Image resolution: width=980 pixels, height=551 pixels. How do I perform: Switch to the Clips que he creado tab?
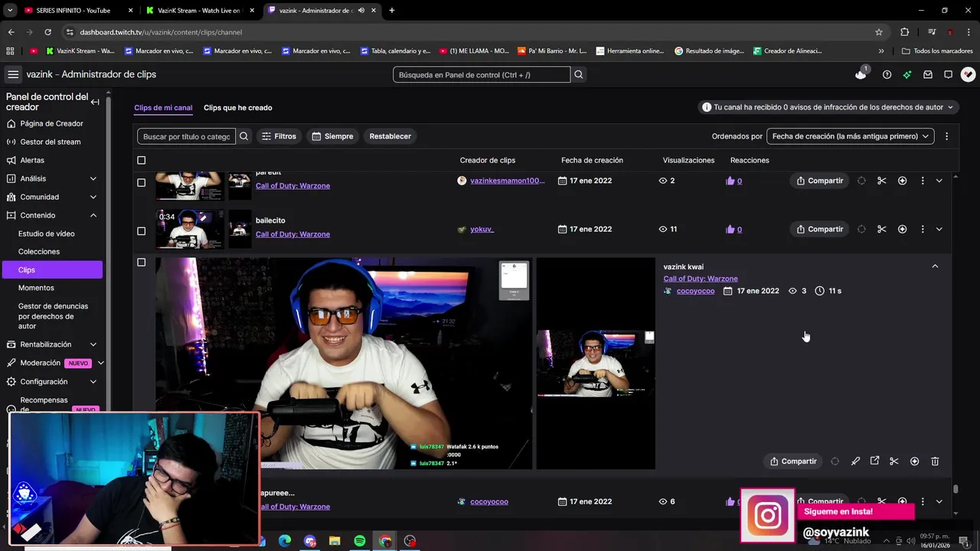coord(237,108)
